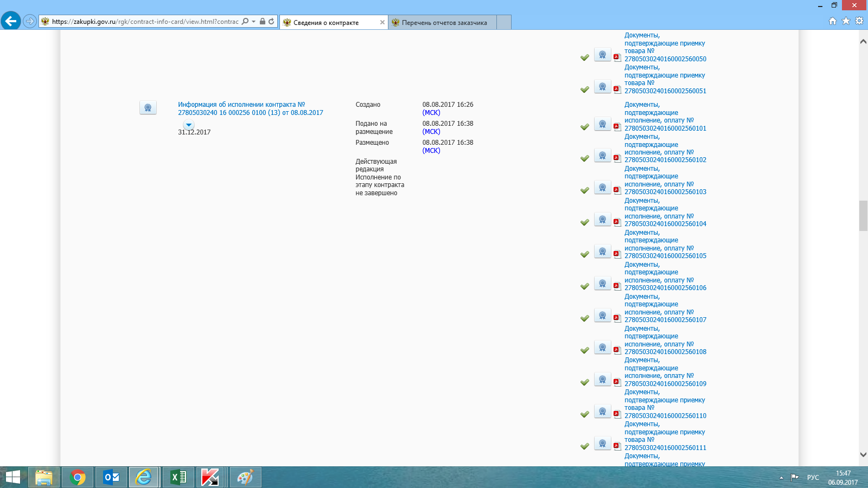Open document link ending 2560051
The width and height of the screenshot is (868, 488).
pyautogui.click(x=665, y=79)
